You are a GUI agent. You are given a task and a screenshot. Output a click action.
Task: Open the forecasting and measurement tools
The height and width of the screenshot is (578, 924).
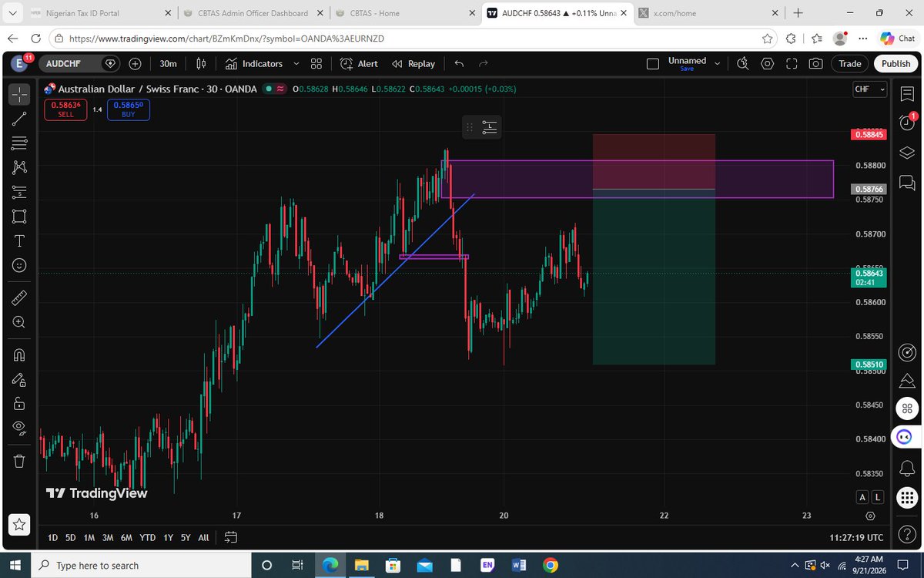point(19,191)
